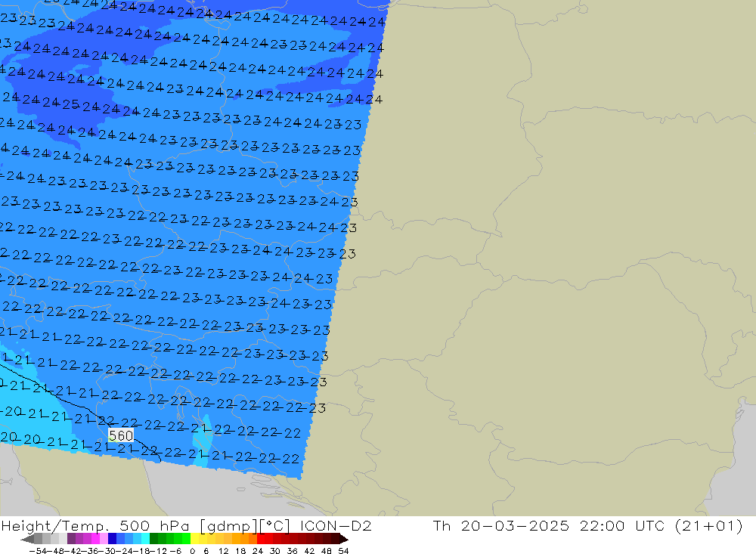Screen dimensions: 756x554
Task: Click the '54' label at the scale's right end
Action: point(343,551)
